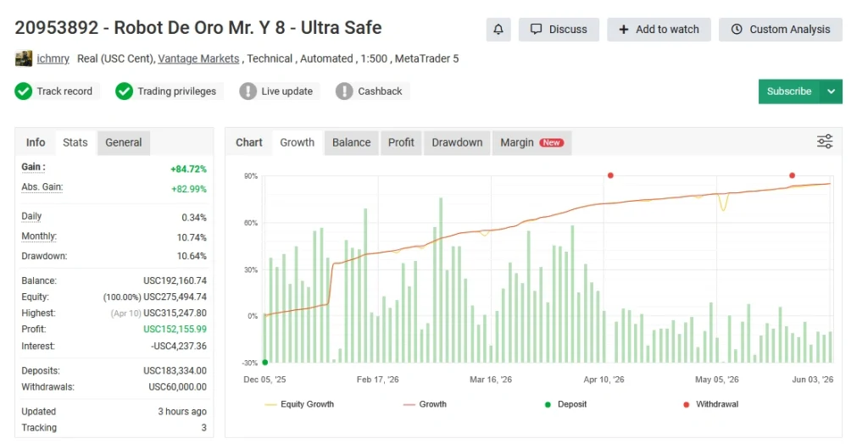Click the +84.72% gain value
Screen dimensions: 868x444
[189, 169]
